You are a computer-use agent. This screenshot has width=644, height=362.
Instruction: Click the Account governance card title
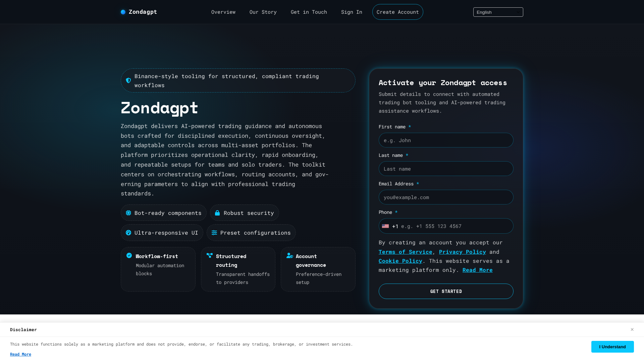pyautogui.click(x=311, y=260)
